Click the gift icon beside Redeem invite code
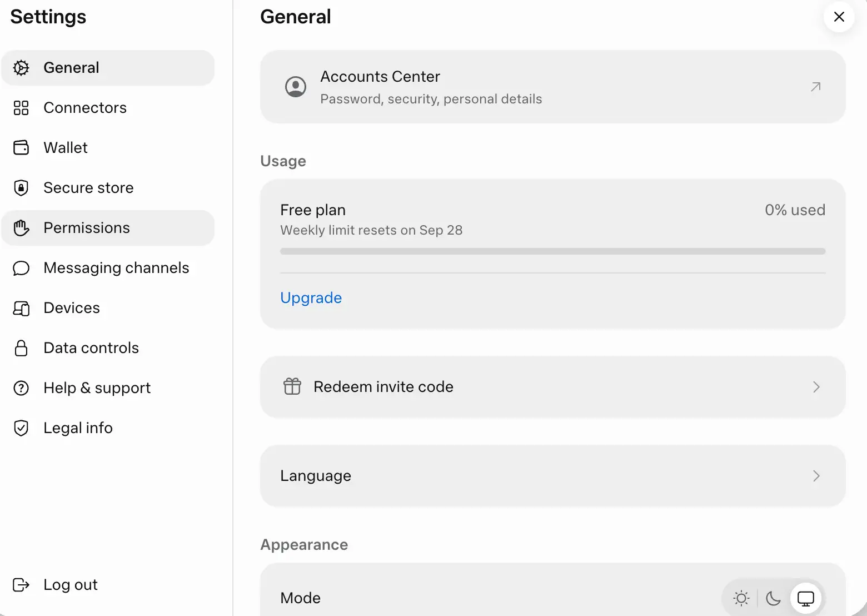Screen dimensions: 867x616 point(292,386)
